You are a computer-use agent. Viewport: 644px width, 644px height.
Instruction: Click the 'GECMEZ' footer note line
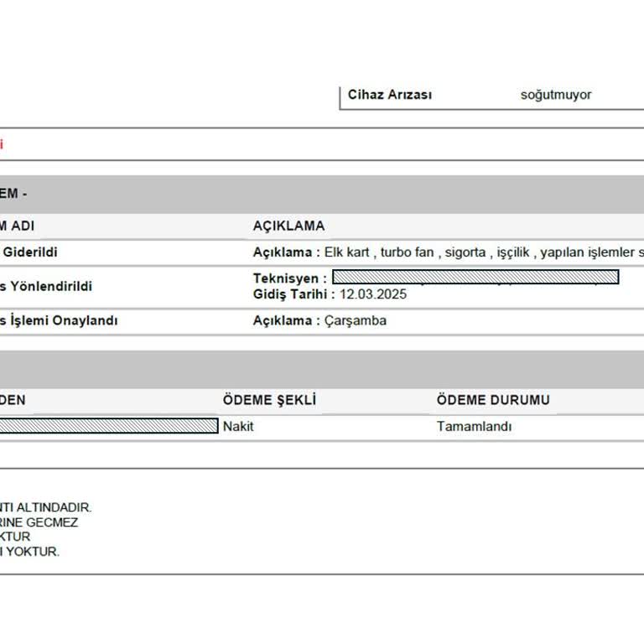coord(39,522)
